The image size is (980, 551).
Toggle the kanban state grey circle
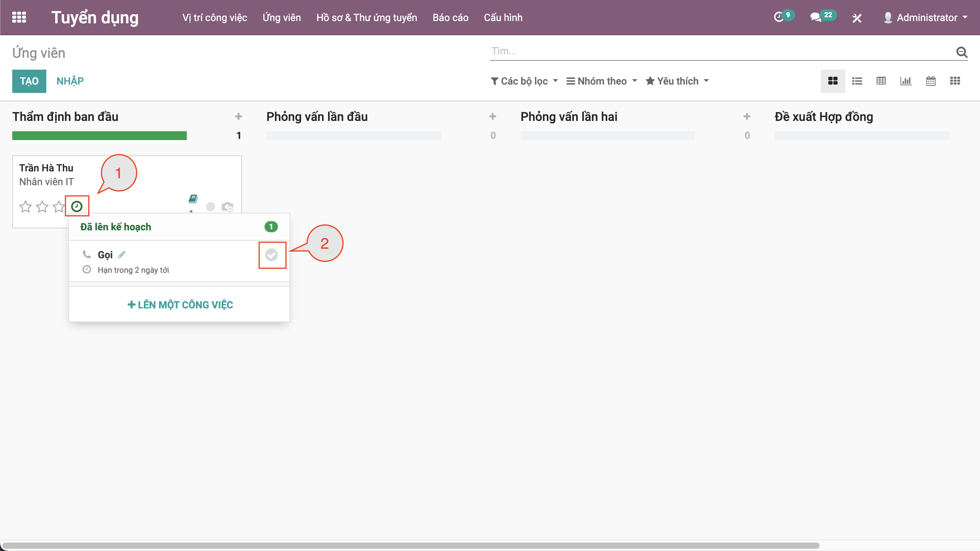coord(211,207)
